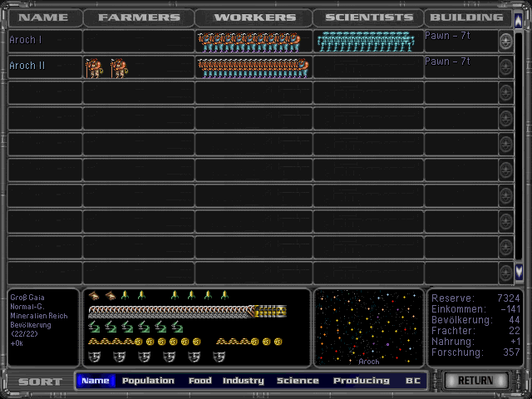Click the scroll down arrow of colony list

pos(520,271)
